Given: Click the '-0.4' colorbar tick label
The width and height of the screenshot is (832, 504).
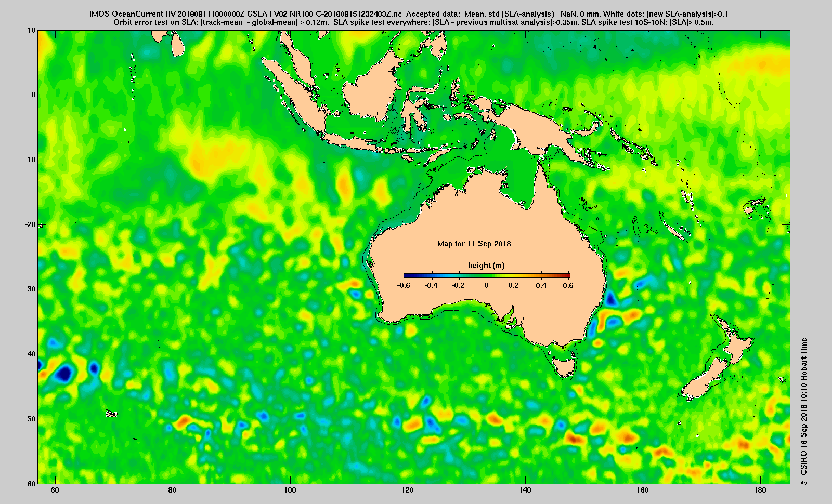Looking at the screenshot, I should coord(431,285).
